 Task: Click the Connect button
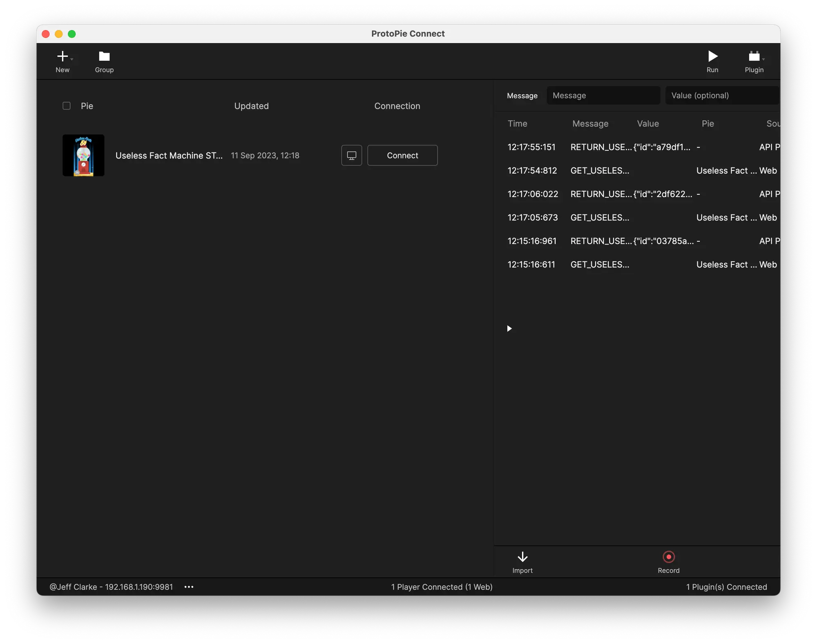tap(402, 156)
